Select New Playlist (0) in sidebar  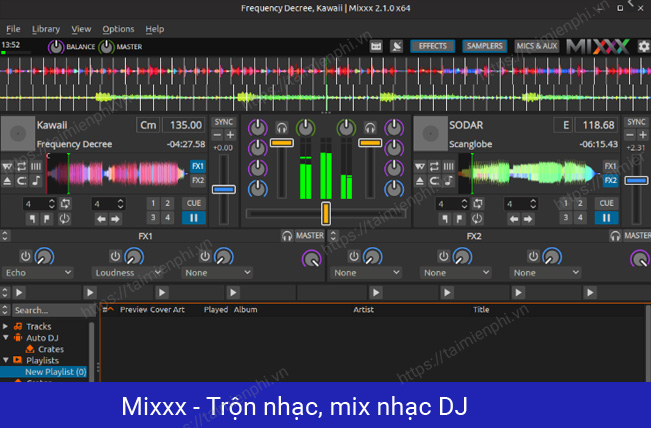[55, 372]
